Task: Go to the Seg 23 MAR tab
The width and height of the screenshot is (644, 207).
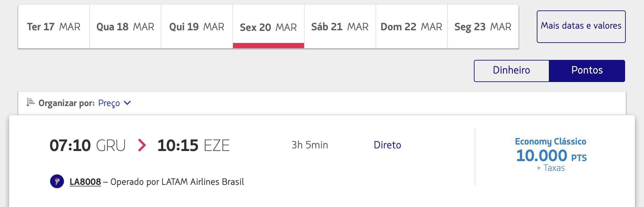Action: [x=483, y=27]
